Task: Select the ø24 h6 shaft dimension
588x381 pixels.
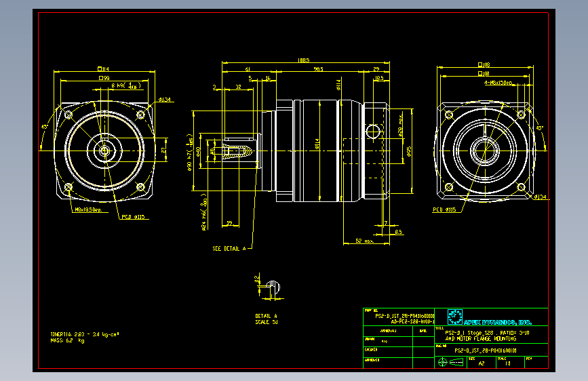Action: click(204, 212)
